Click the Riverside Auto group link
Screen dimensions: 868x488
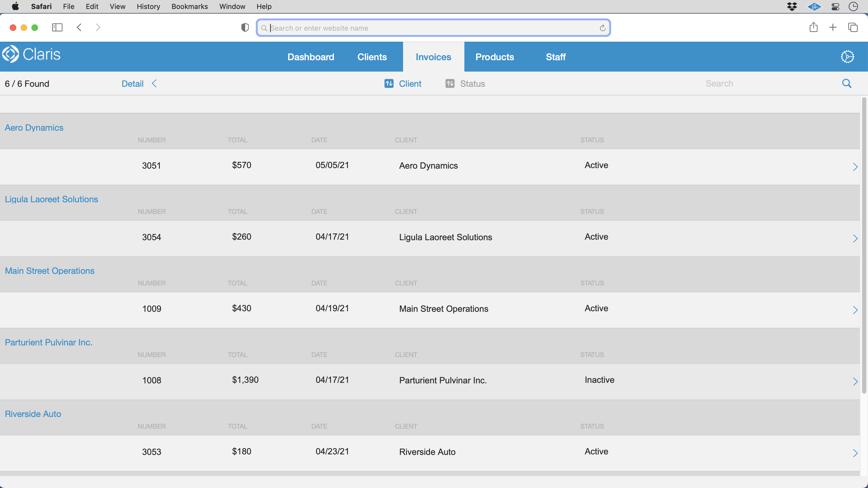33,413
